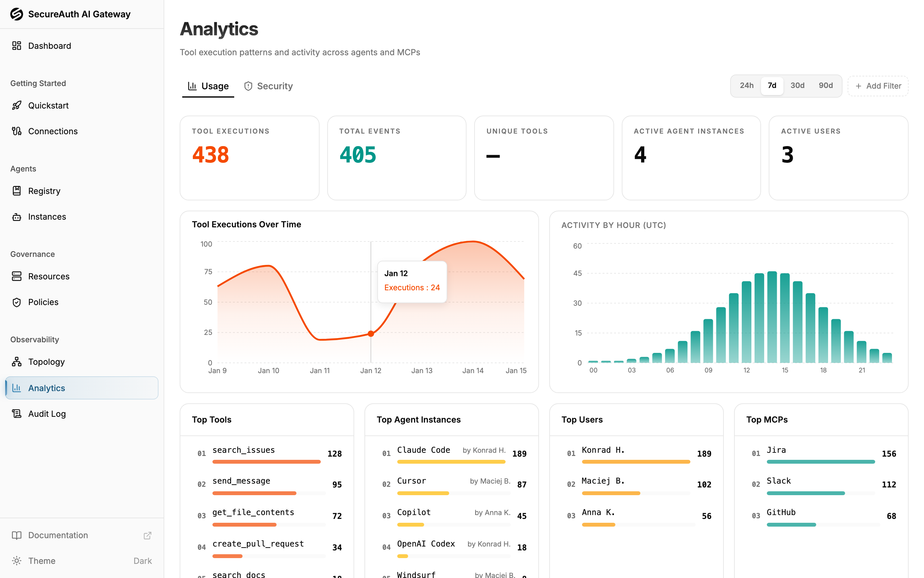Screen dimensions: 924x578
Task: Open the Audit Log
Action: click(x=82, y=414)
